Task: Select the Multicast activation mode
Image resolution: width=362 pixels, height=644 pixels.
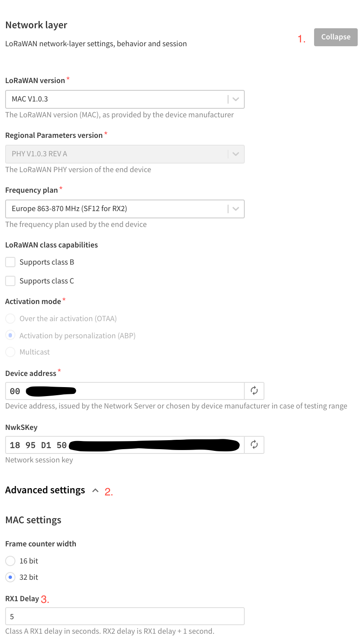Action: [10, 352]
